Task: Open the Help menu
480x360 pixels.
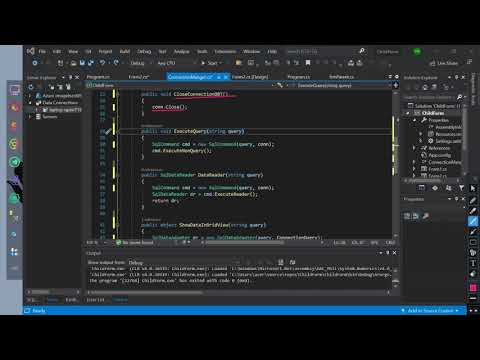Action: coord(272,51)
